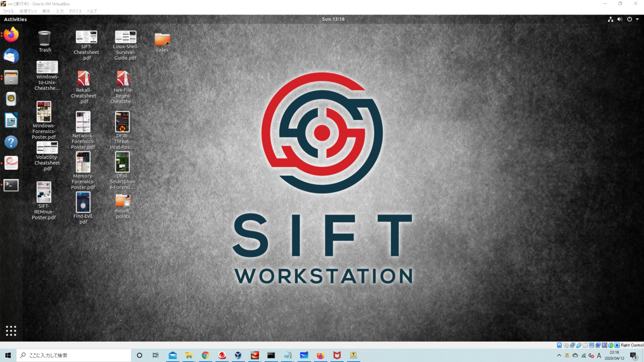This screenshot has height=362, width=644.
Task: Select DFIR-Threat-Intel-Poster file
Action: (x=122, y=130)
